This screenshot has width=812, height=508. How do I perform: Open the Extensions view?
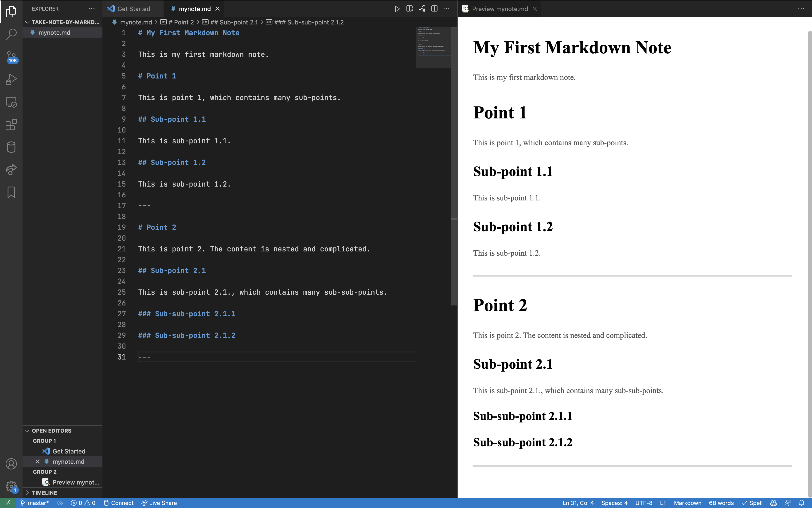[11, 125]
